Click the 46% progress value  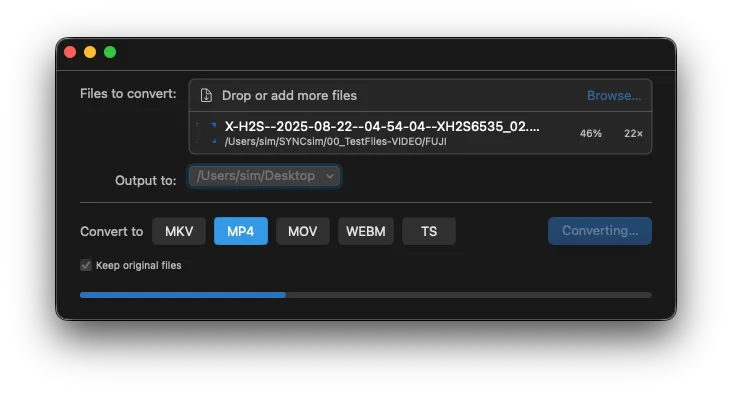(591, 134)
